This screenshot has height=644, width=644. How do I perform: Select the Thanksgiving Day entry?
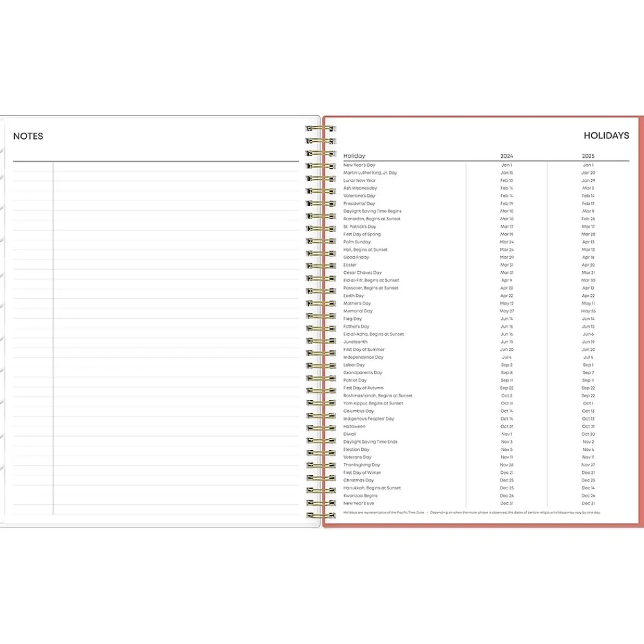pyautogui.click(x=362, y=465)
